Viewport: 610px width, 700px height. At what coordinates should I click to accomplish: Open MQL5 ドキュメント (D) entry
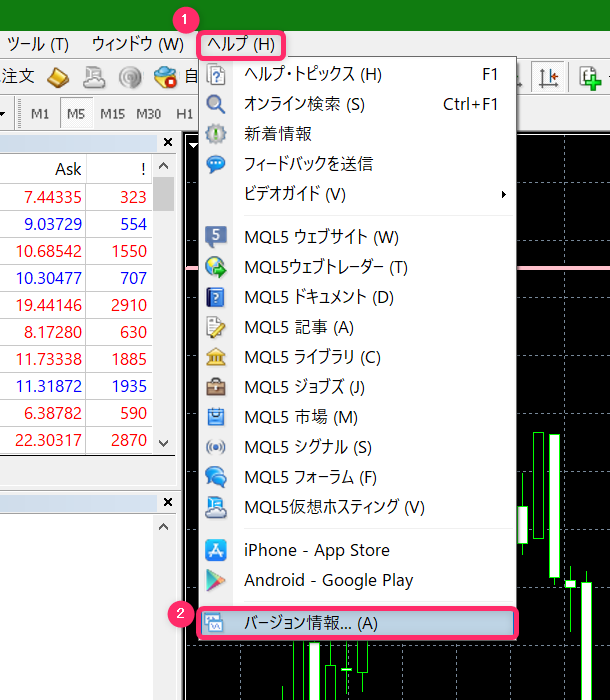pos(357,297)
